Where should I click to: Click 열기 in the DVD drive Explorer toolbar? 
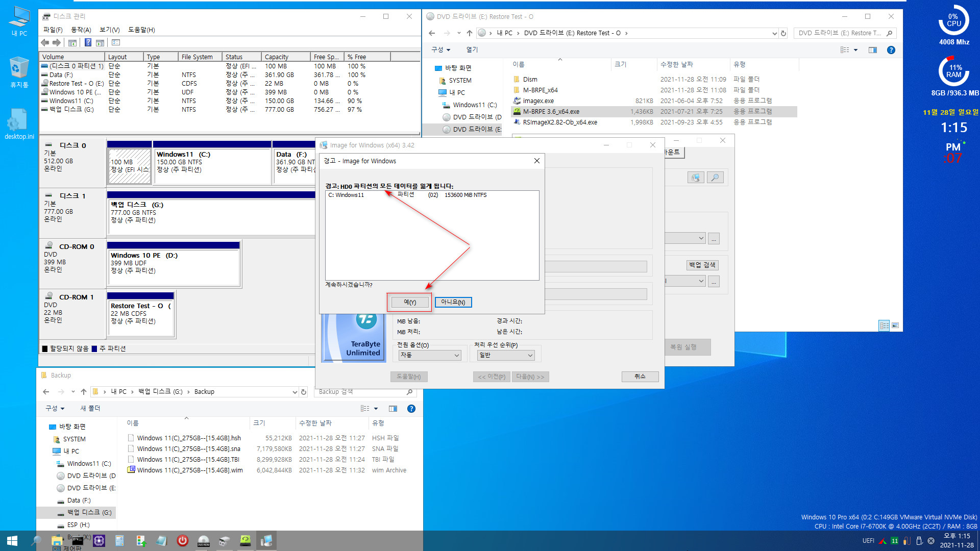(x=472, y=49)
